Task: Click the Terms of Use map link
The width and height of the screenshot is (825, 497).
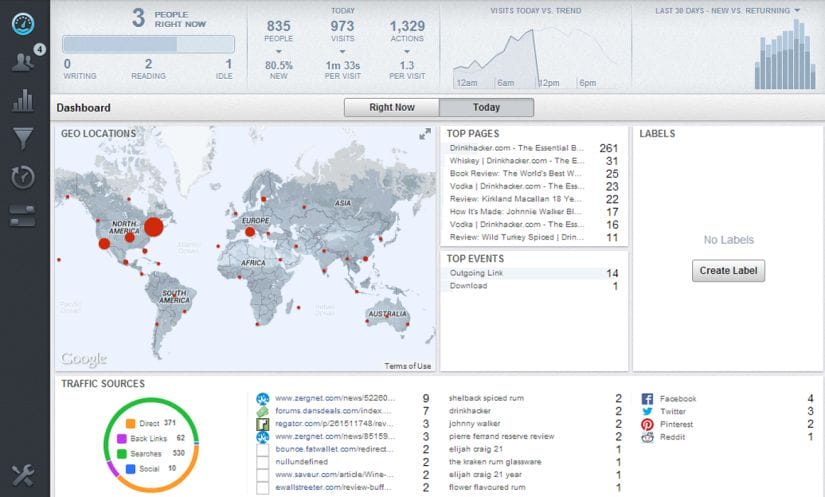Action: 407,366
